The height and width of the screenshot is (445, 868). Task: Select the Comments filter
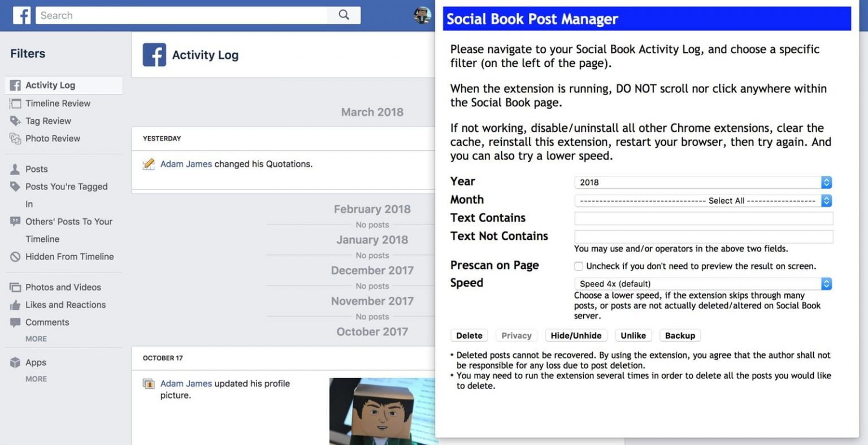coord(46,322)
